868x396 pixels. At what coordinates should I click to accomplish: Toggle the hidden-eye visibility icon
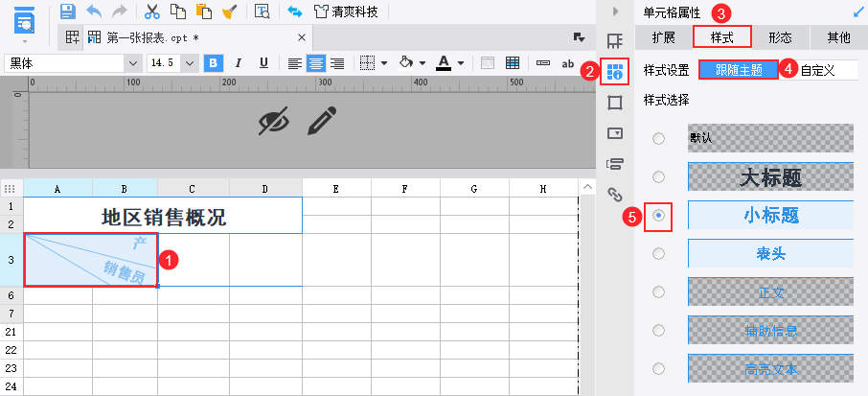[274, 121]
